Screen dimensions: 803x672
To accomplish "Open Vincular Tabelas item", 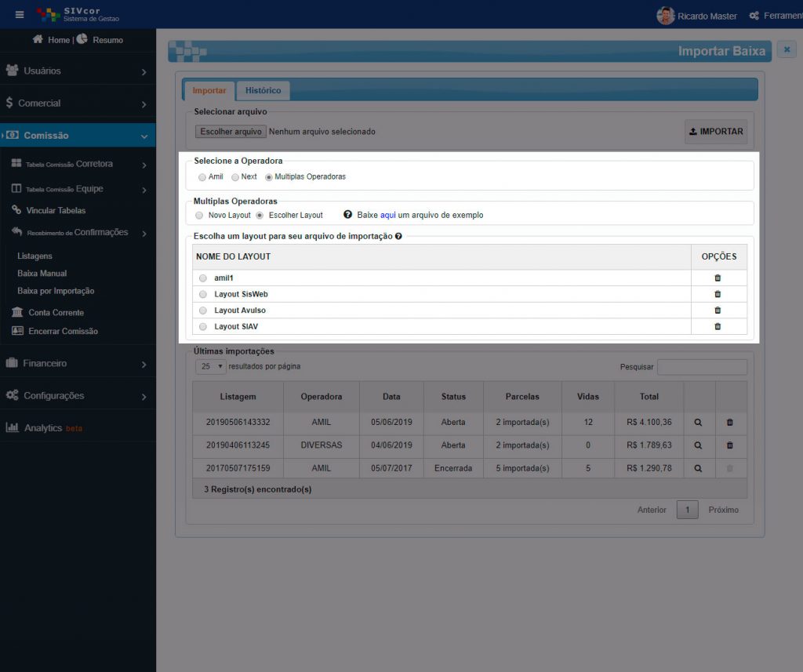I will [49, 210].
